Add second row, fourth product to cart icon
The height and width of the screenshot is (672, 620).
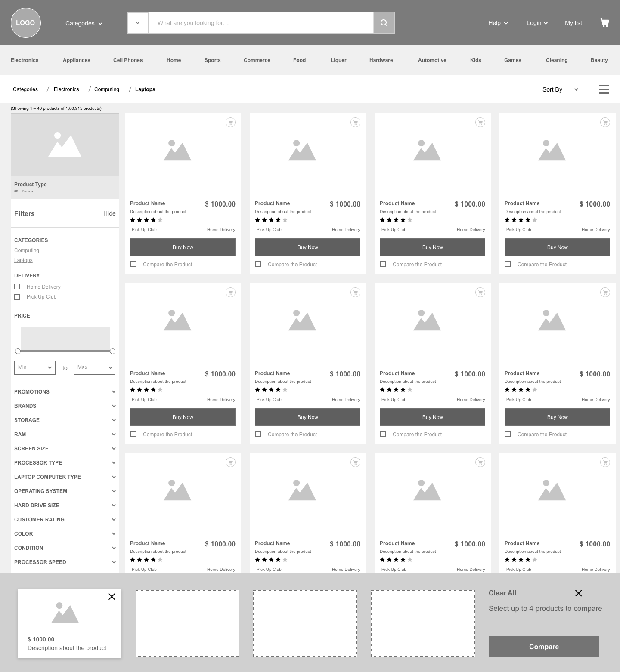605,293
